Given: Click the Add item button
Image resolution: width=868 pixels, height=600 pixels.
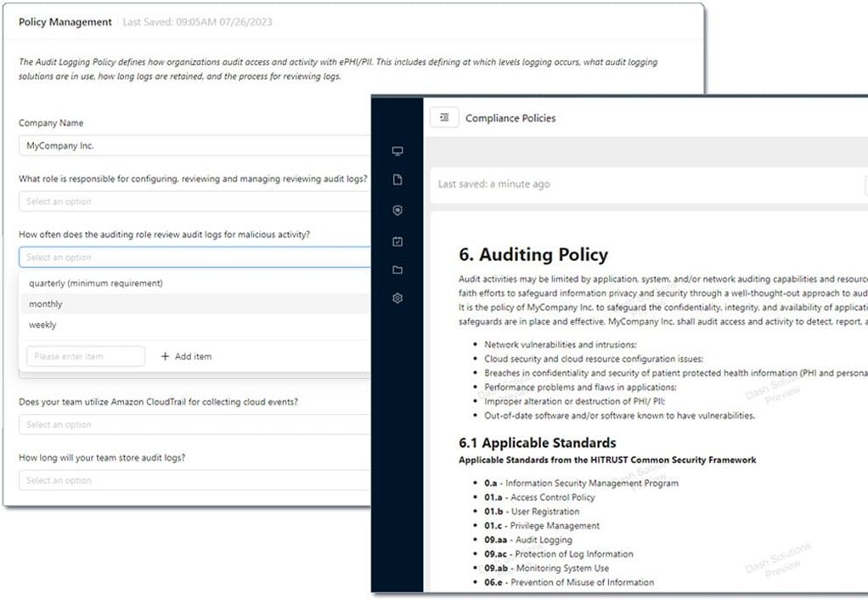Looking at the screenshot, I should 186,356.
